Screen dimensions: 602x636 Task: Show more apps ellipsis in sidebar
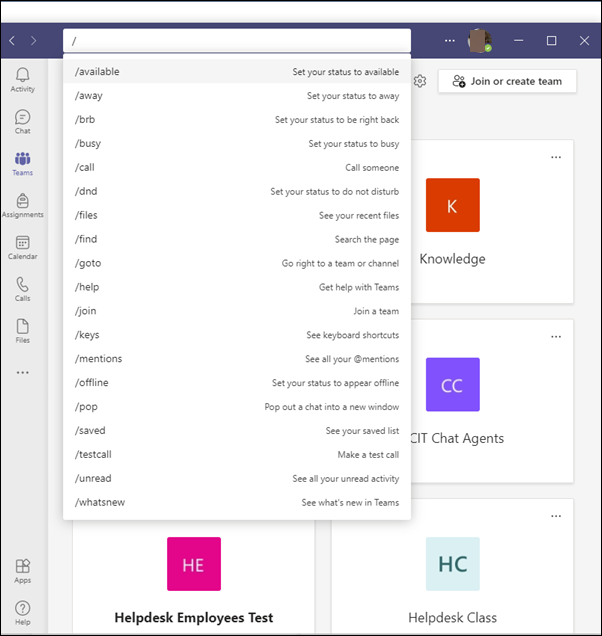[x=23, y=372]
